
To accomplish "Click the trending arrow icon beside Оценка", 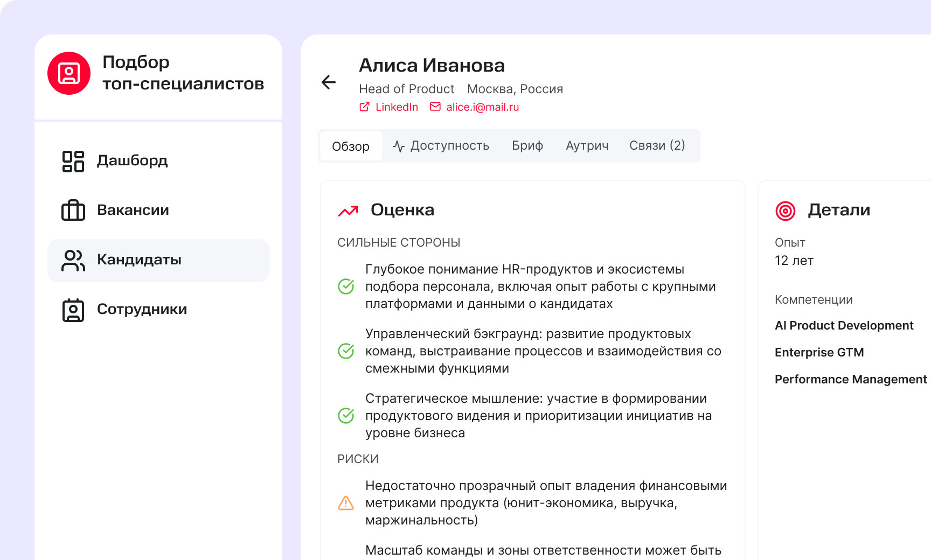I will [348, 211].
